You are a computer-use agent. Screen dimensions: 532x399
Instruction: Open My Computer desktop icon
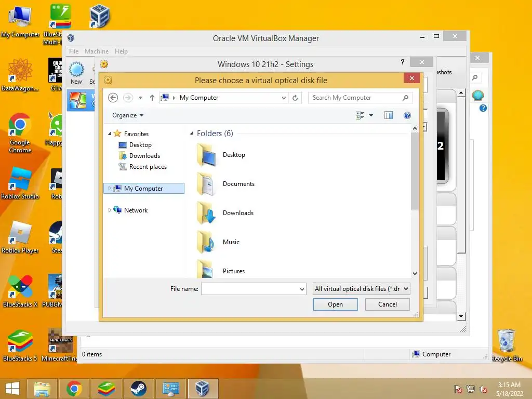click(20, 21)
